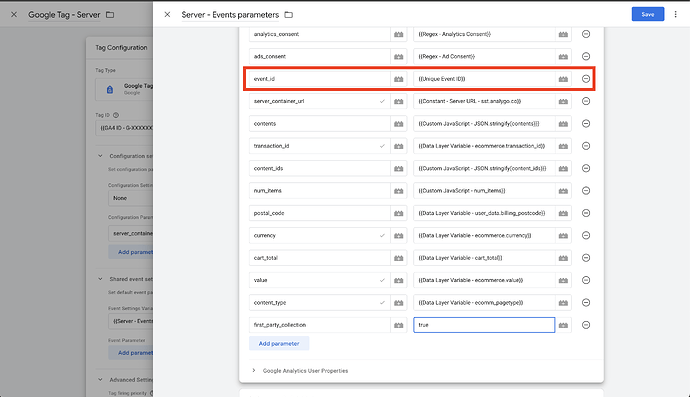
Task: Open the server_container_url name dropdown
Action: pyautogui.click(x=382, y=101)
